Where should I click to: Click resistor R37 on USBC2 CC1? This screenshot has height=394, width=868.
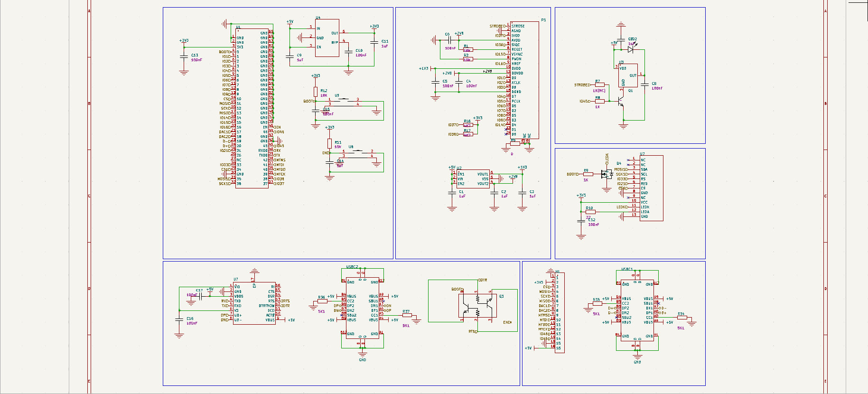pos(407,315)
